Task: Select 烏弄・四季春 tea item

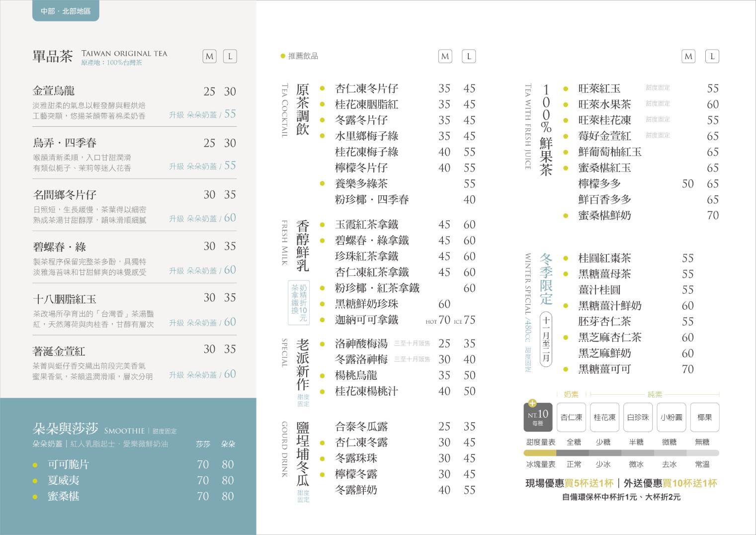Action: [65, 143]
